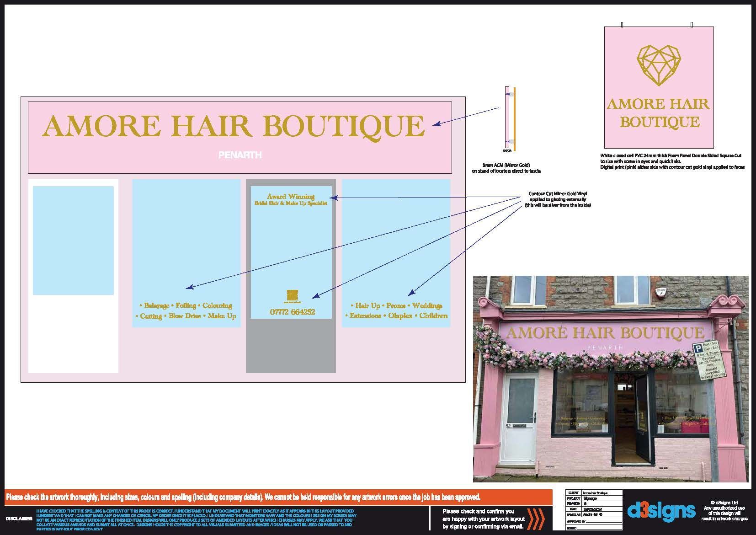Click the orange triple chevron arrows

pyautogui.click(x=537, y=519)
